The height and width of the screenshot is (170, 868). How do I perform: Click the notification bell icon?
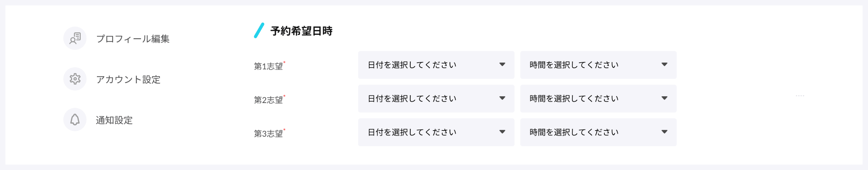click(x=75, y=120)
